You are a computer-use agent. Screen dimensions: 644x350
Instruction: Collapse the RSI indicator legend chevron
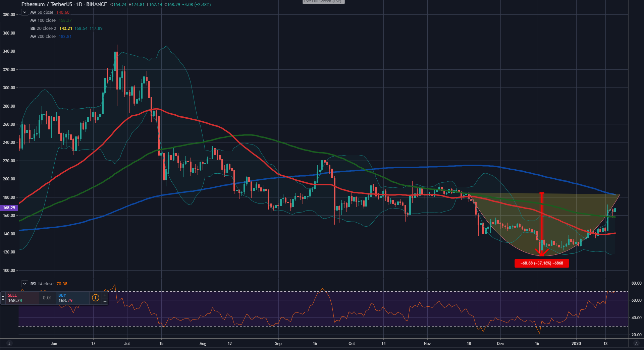click(x=24, y=284)
